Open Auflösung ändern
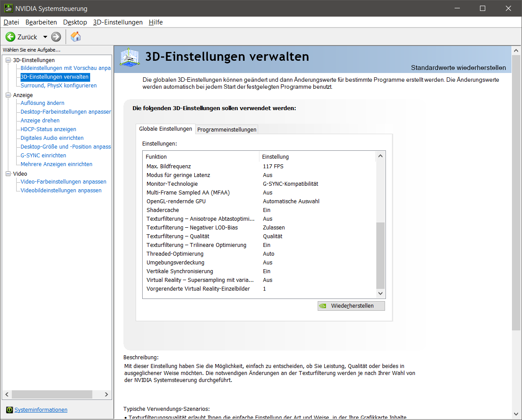 (x=42, y=103)
